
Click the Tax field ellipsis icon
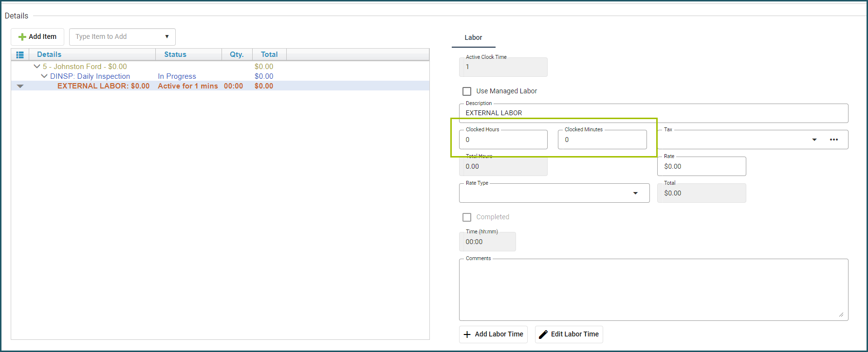click(x=833, y=140)
